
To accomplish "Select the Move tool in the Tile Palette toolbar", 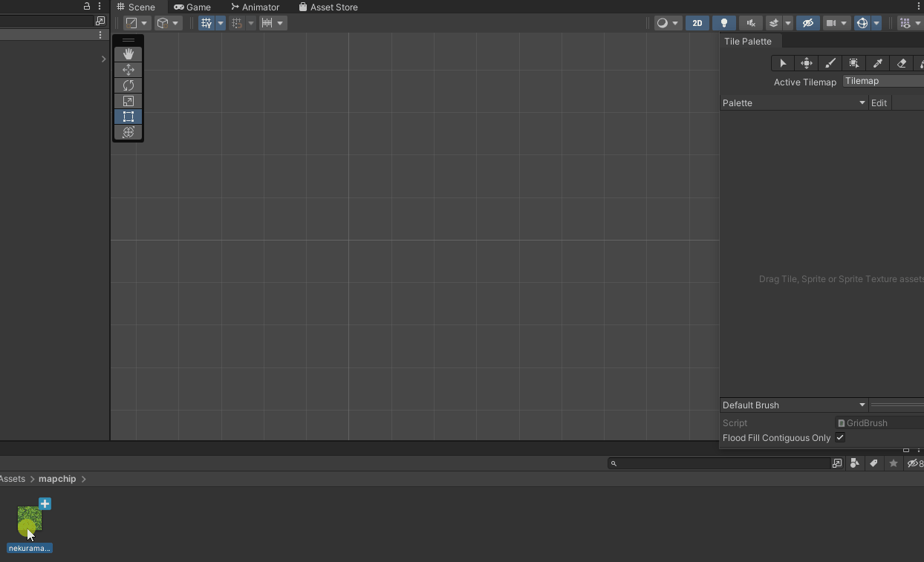I will coord(806,63).
